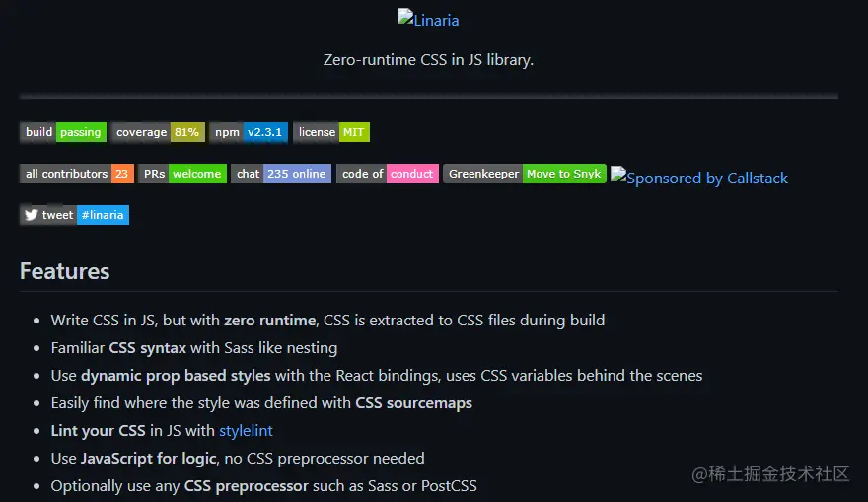868x502 pixels.
Task: Open the all contributors 23 badge
Action: [77, 174]
